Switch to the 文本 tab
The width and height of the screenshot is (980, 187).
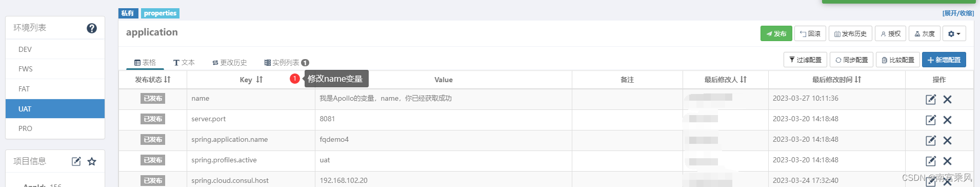184,62
